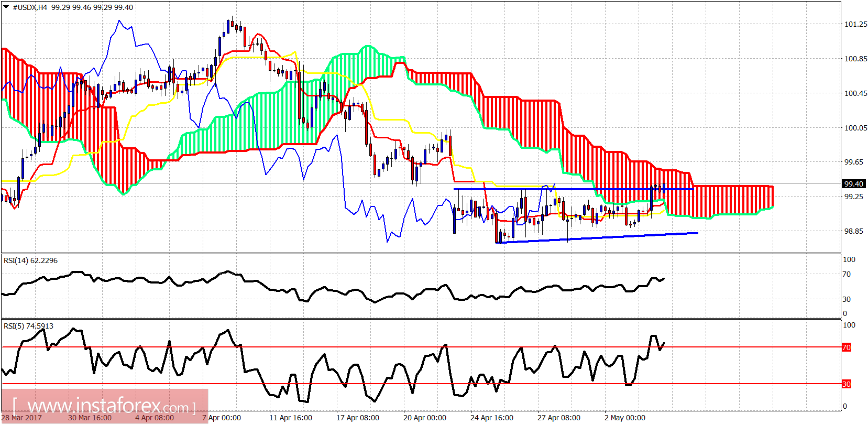Viewport: 868px width, 425px height.
Task: Click the 2 May 00:00 date label
Action: coord(625,418)
